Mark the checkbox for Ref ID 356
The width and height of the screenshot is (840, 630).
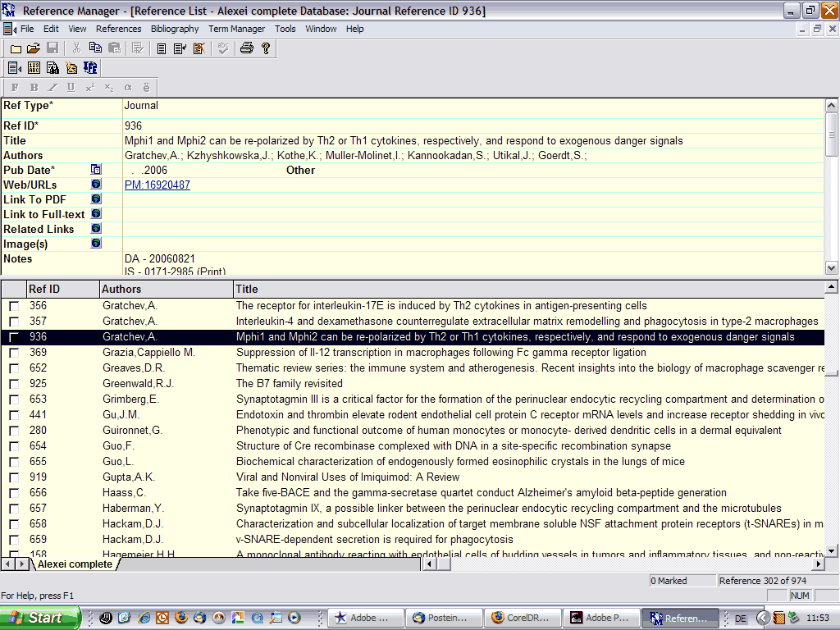coord(14,307)
